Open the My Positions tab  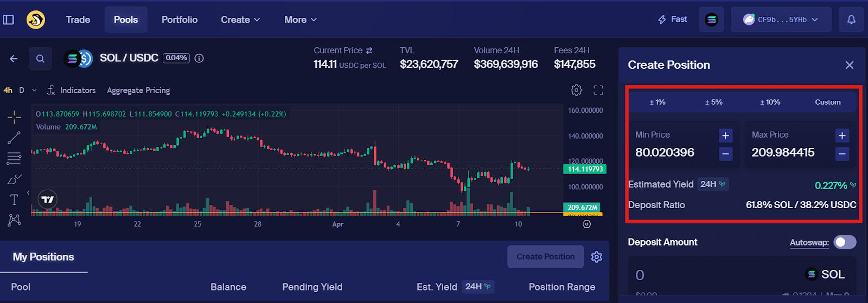(x=43, y=257)
